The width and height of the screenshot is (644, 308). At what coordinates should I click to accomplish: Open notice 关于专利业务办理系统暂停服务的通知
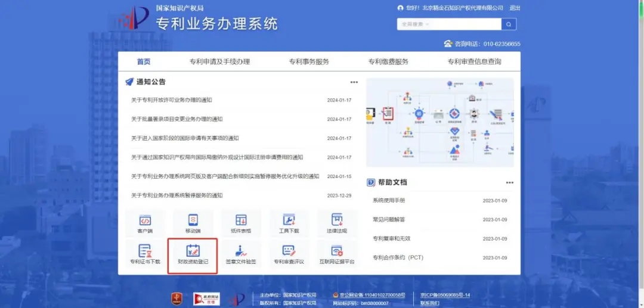[x=177, y=195]
